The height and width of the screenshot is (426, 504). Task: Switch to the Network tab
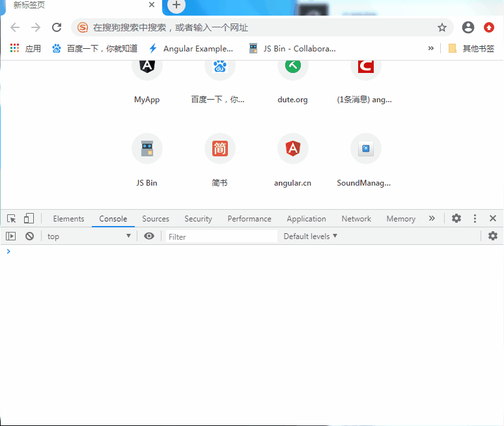click(x=356, y=219)
